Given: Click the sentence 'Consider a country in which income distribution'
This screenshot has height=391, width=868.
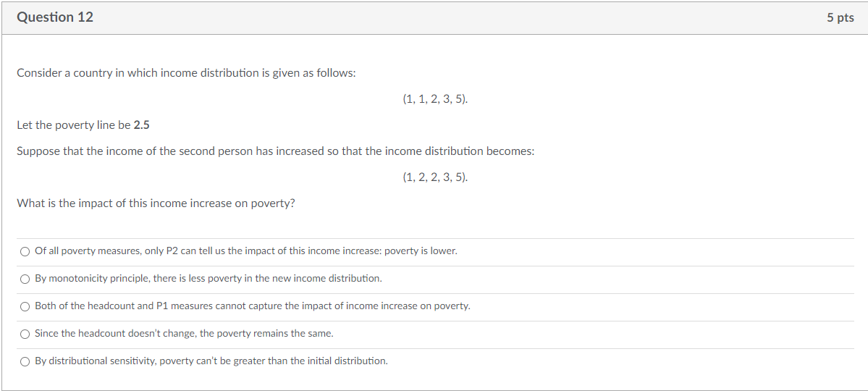Looking at the screenshot, I should point(186,73).
